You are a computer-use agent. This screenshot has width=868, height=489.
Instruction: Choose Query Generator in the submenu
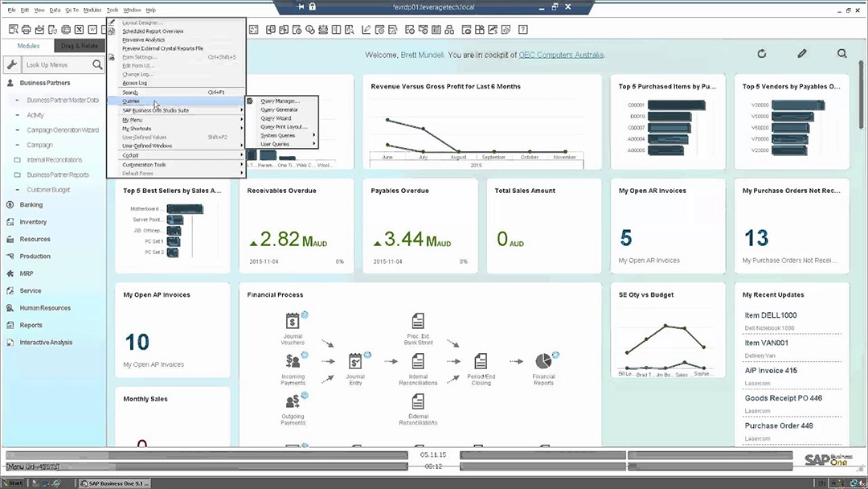pyautogui.click(x=280, y=109)
